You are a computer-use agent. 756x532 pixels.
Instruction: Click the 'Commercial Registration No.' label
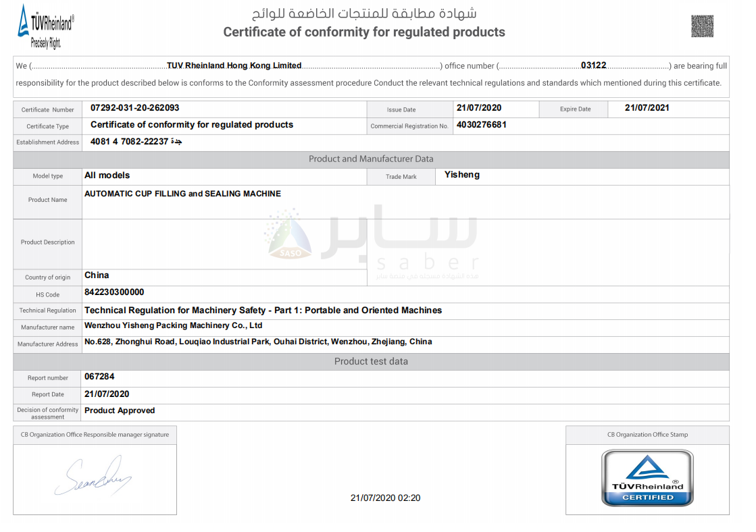point(409,126)
